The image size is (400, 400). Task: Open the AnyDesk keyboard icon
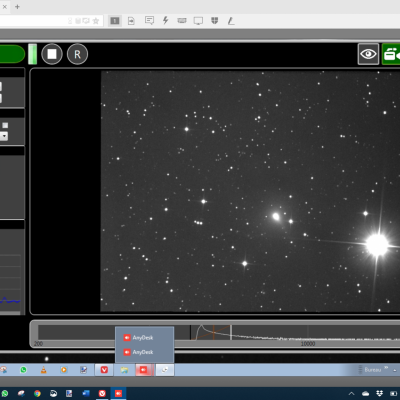click(182, 21)
